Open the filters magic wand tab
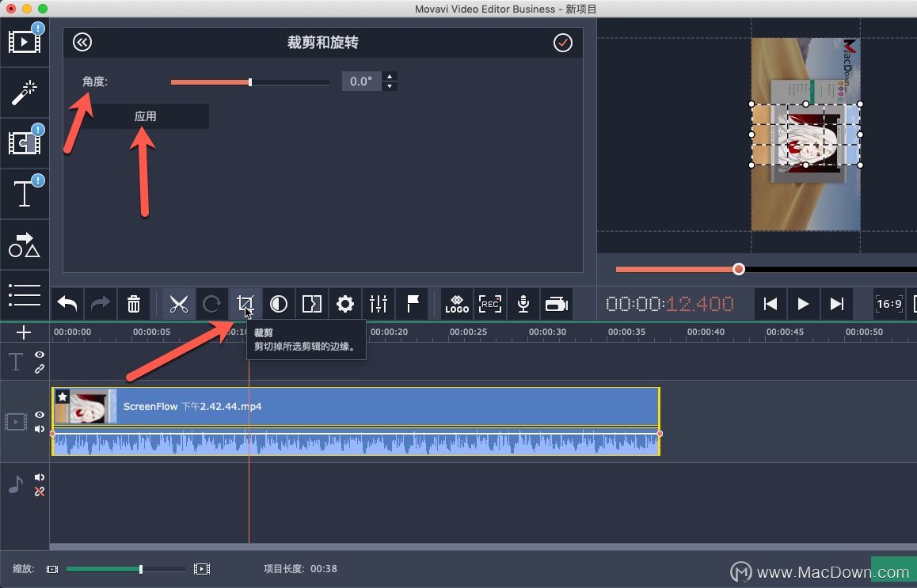 (x=24, y=93)
